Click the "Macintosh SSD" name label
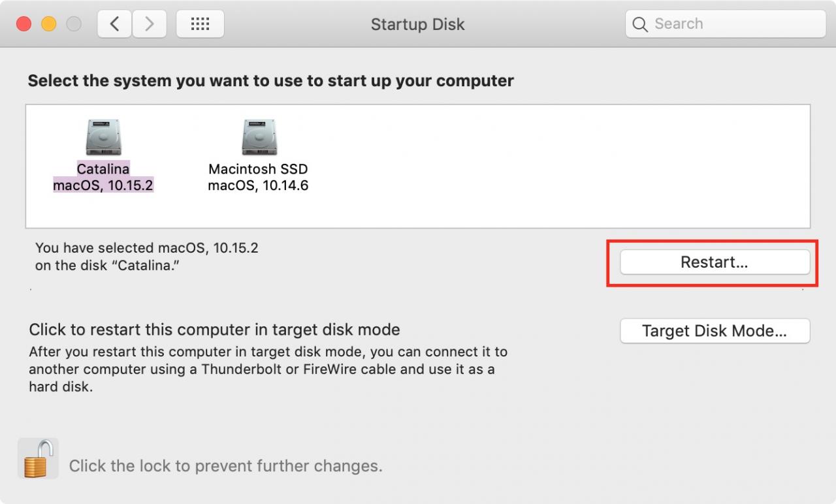 click(x=258, y=169)
